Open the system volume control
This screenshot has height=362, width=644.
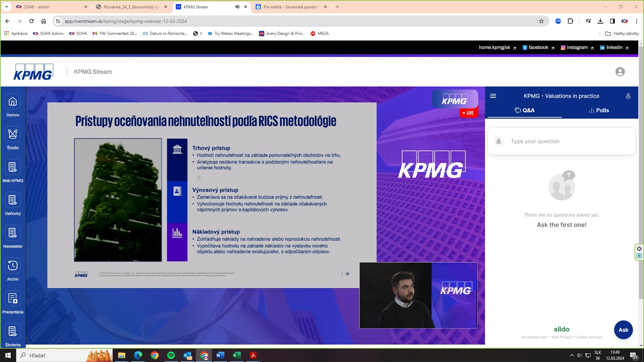(x=579, y=355)
